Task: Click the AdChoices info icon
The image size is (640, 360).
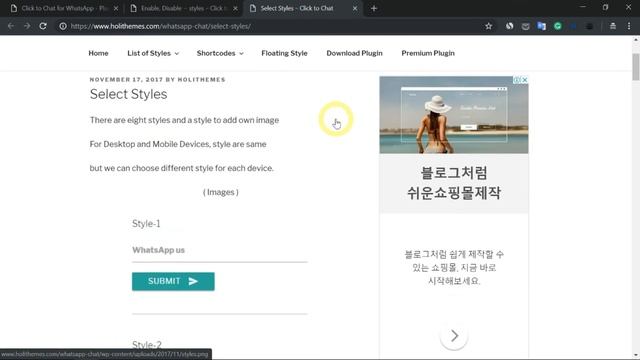Action: [x=517, y=80]
